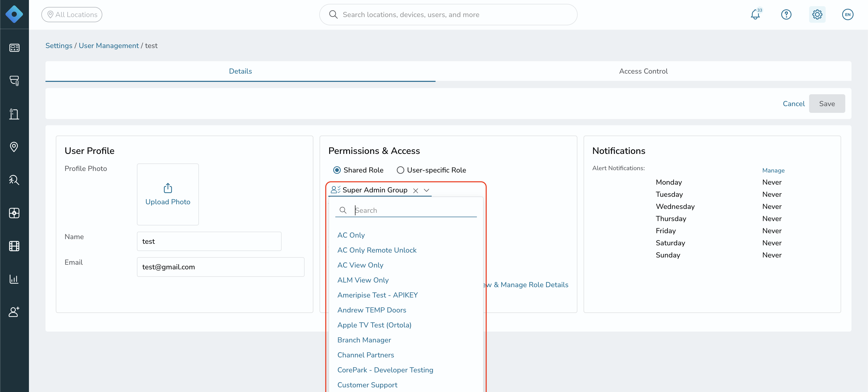This screenshot has height=392, width=868.
Task: Open the add user icon in the sidebar
Action: coord(14,312)
